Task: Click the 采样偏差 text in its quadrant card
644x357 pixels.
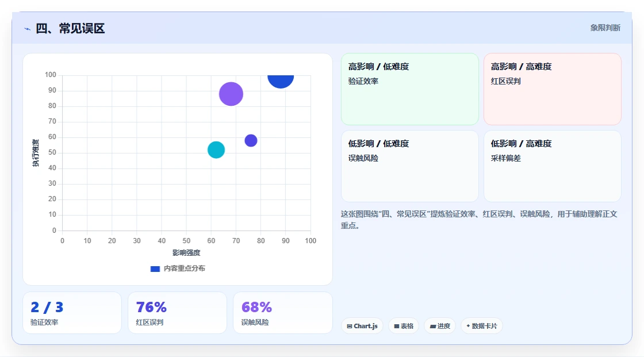Action: tap(506, 158)
